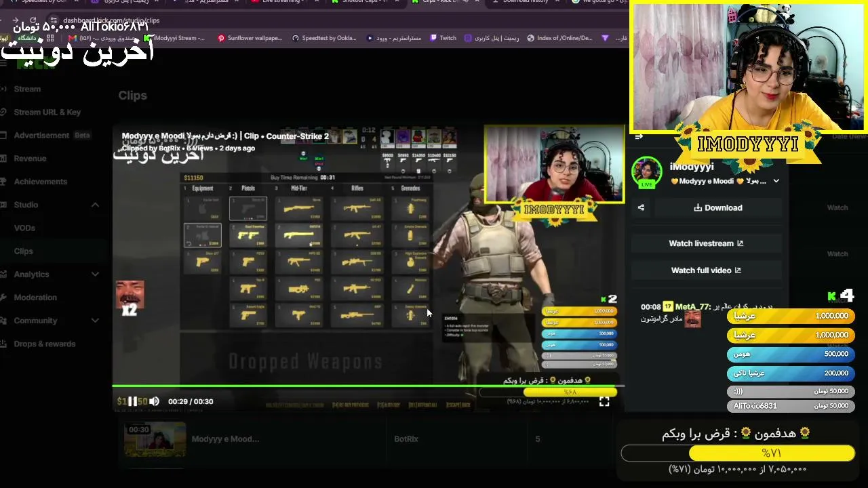Image resolution: width=868 pixels, height=488 pixels.
Task: Open Drops & rewards page
Action: pyautogui.click(x=44, y=344)
